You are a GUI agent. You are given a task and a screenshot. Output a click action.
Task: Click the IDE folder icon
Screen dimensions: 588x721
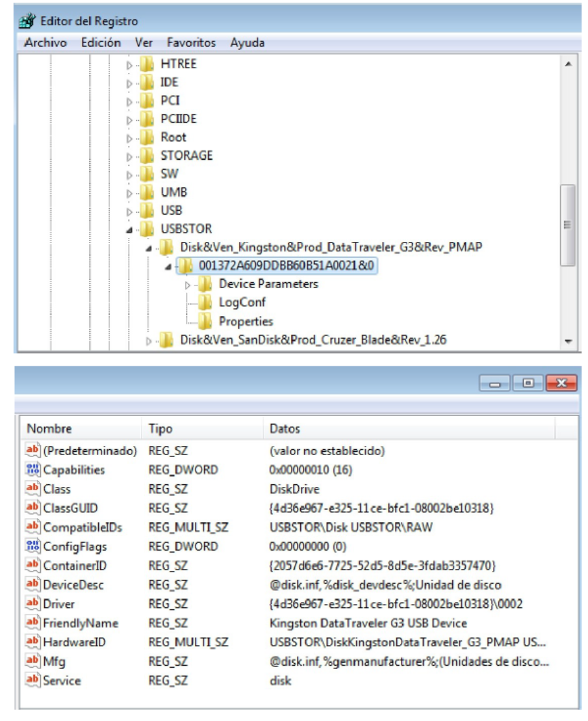point(147,83)
